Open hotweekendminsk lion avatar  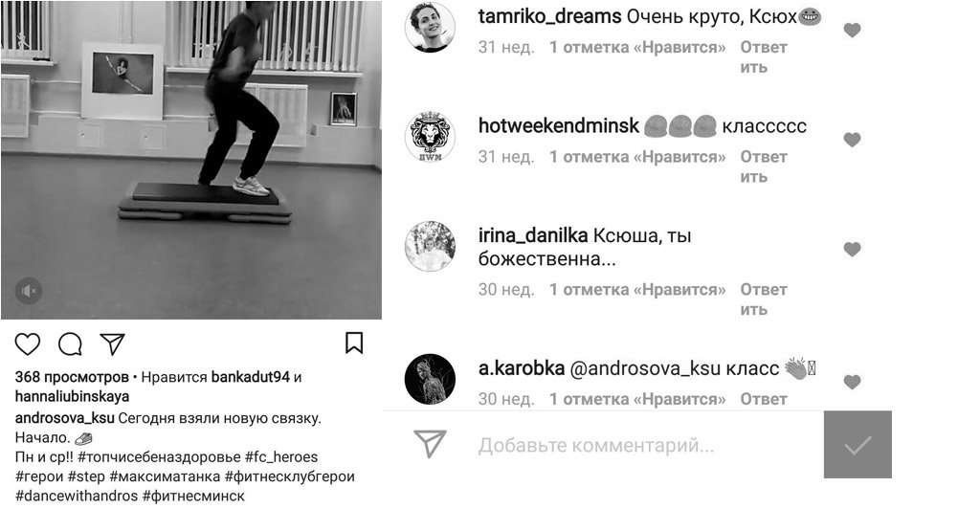coord(430,136)
